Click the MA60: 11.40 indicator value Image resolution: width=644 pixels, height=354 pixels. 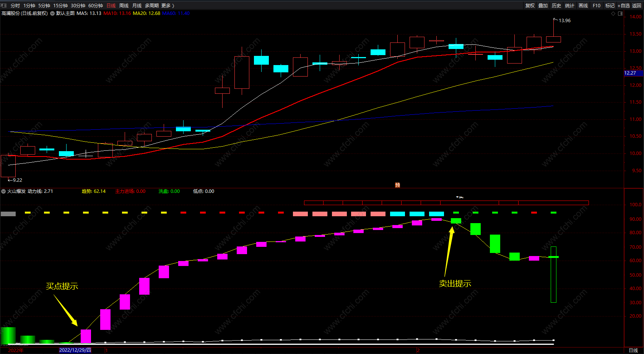(x=176, y=13)
